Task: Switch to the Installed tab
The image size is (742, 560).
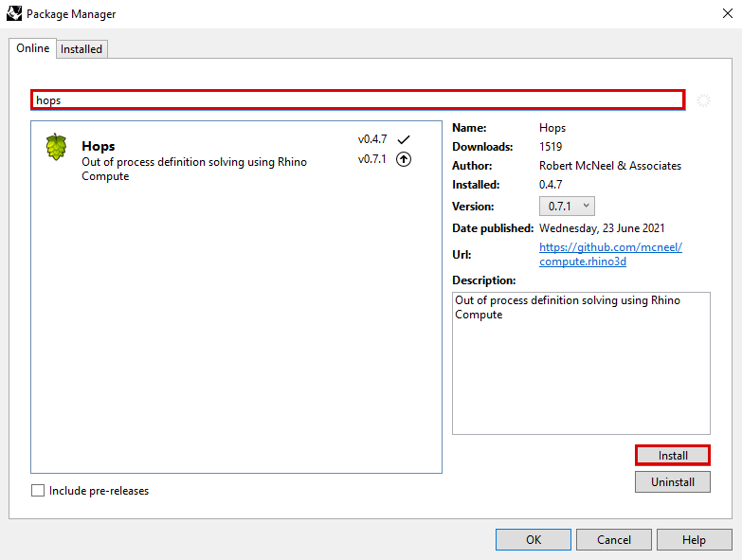Action: (x=81, y=49)
